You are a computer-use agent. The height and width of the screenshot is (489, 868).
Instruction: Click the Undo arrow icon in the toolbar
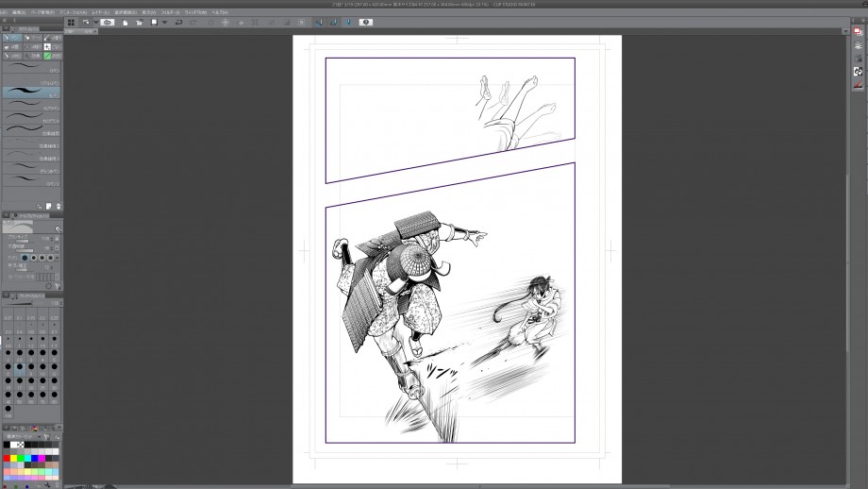tap(178, 22)
